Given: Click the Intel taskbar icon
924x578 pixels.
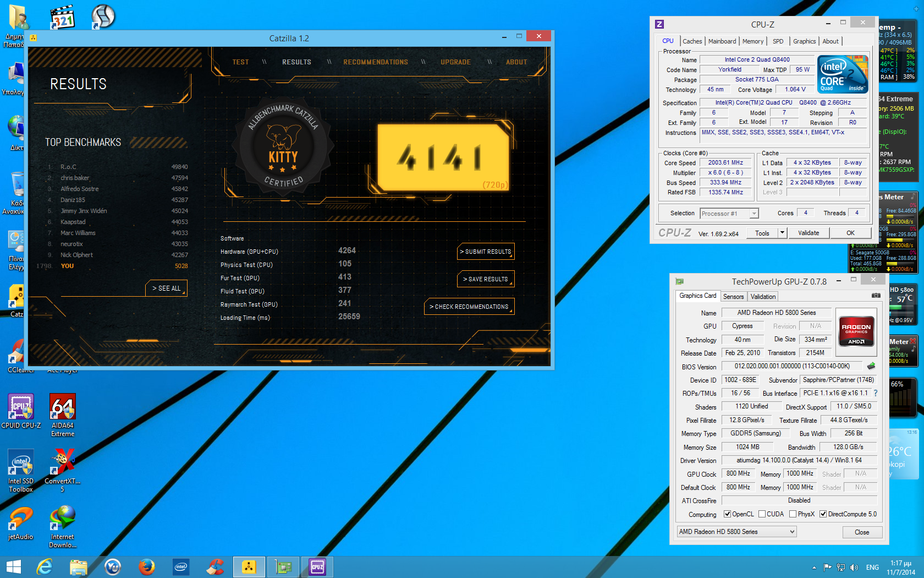Looking at the screenshot, I should click(x=180, y=567).
